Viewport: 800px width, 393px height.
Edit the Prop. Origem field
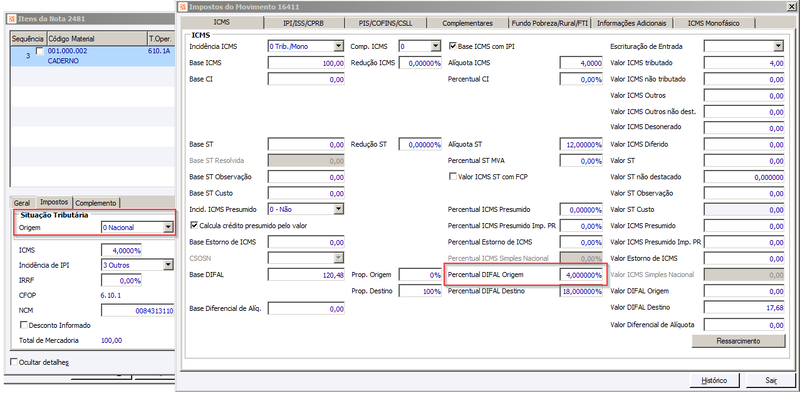(x=420, y=275)
